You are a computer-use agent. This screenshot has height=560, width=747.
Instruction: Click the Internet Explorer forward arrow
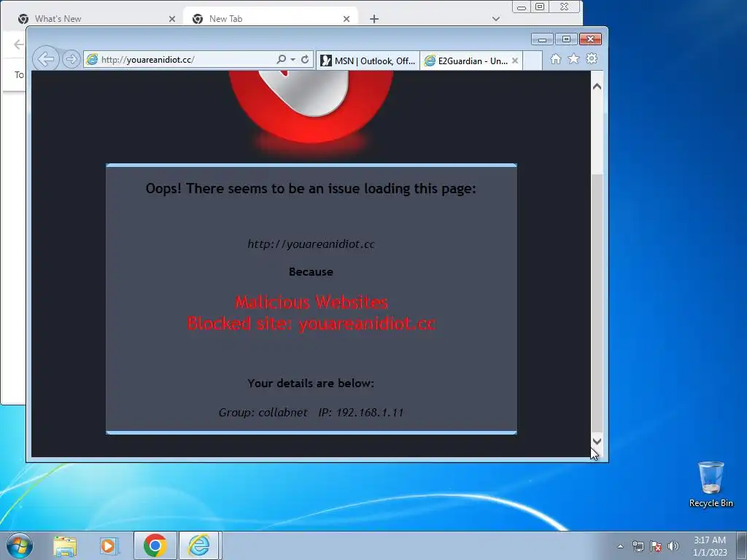pos(71,60)
